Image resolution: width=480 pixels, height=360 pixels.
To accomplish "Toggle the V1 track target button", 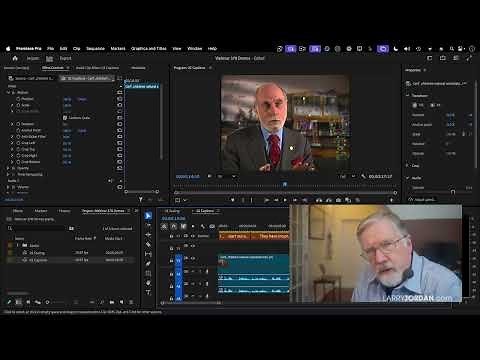I will tap(179, 261).
